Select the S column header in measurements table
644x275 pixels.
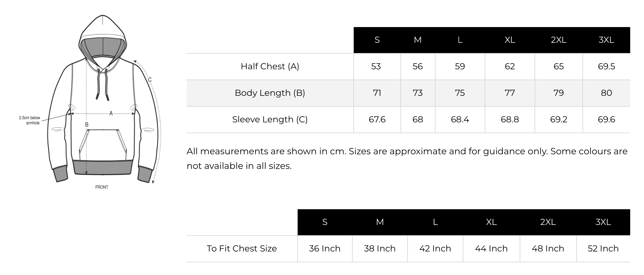click(377, 40)
